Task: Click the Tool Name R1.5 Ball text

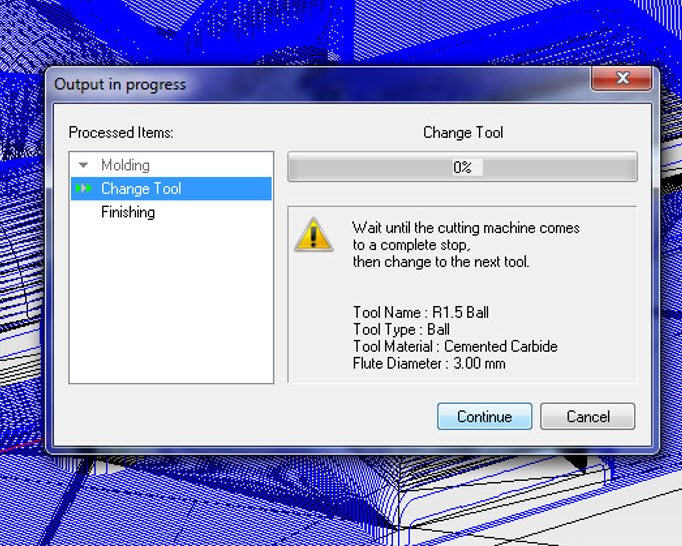Action: 421,312
